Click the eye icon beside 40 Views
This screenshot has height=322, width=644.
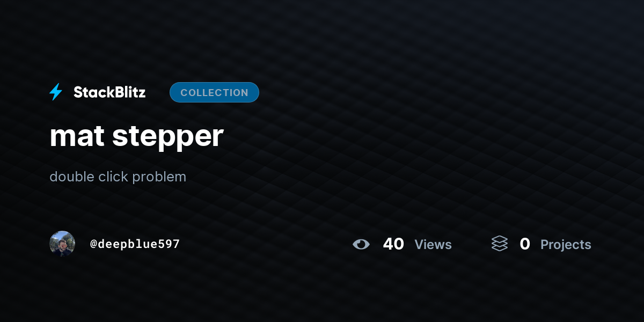pyautogui.click(x=361, y=245)
